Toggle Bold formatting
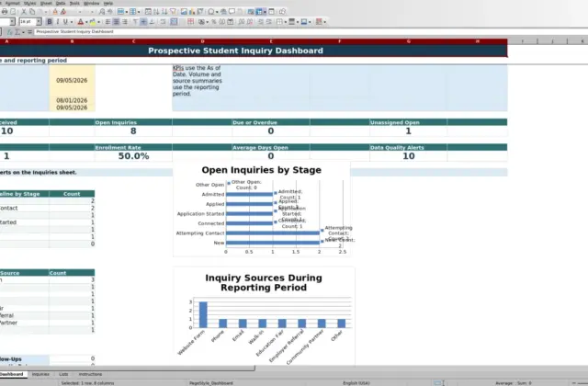The image size is (588, 386). click(x=49, y=22)
